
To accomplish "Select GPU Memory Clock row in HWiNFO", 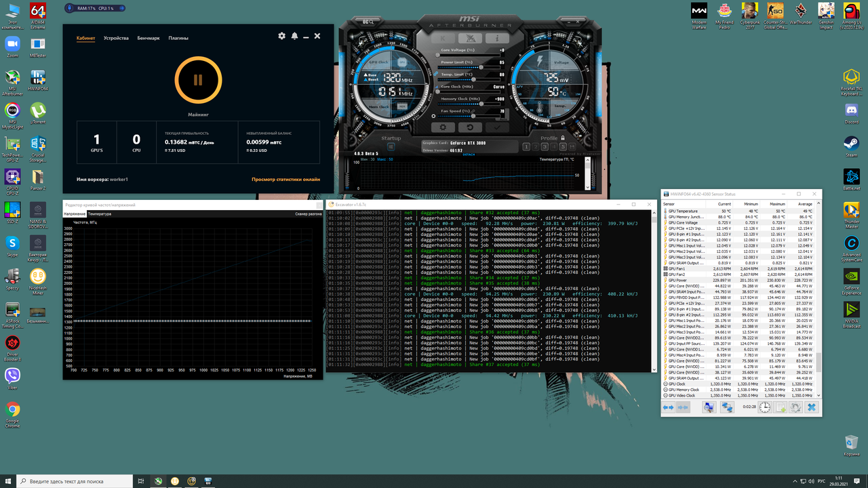I will 739,390.
